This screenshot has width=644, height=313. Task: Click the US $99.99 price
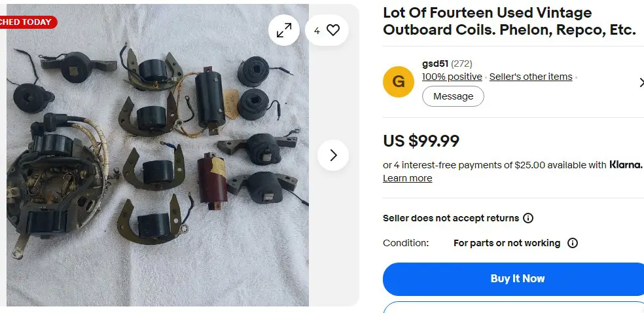(421, 141)
